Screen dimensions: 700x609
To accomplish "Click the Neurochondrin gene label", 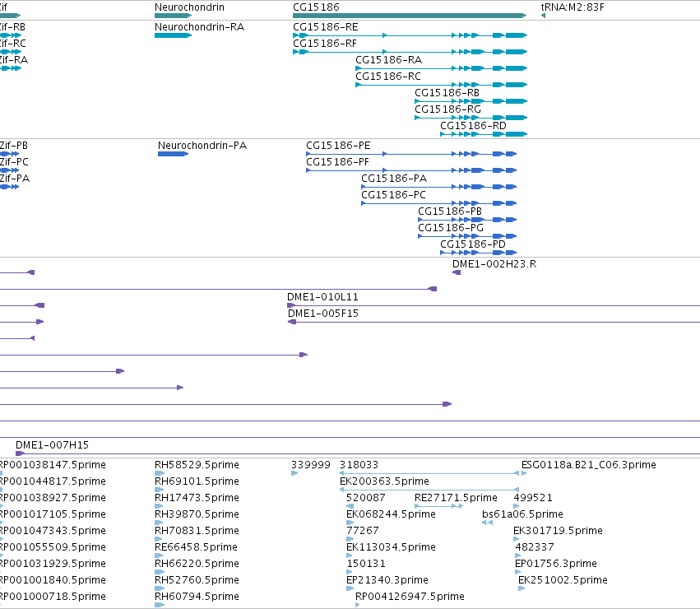I will click(189, 7).
